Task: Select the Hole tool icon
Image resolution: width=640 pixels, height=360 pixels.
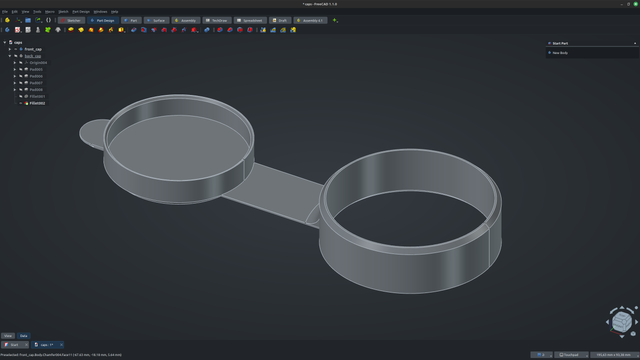Action: pos(144,30)
